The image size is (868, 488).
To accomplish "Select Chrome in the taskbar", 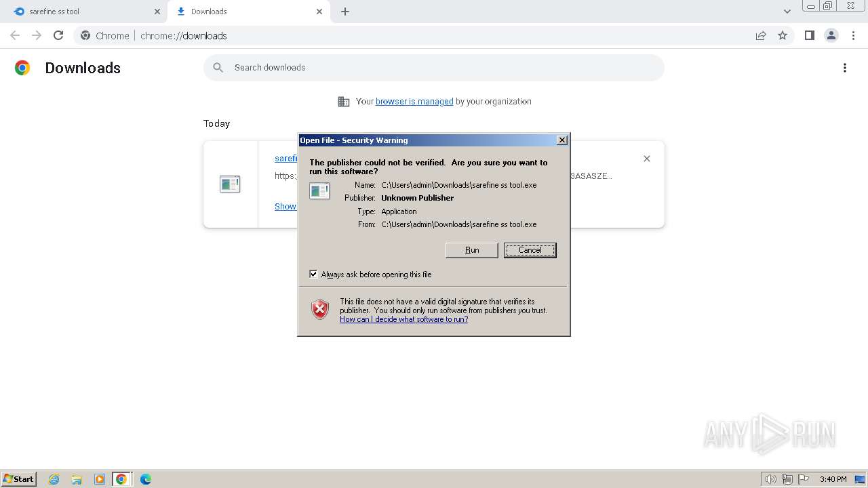I will pyautogui.click(x=121, y=479).
